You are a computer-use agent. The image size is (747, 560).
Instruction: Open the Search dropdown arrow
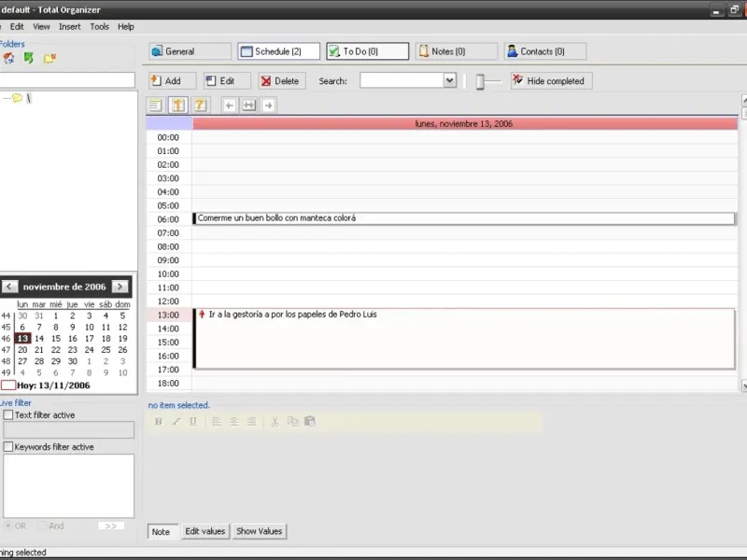[449, 80]
